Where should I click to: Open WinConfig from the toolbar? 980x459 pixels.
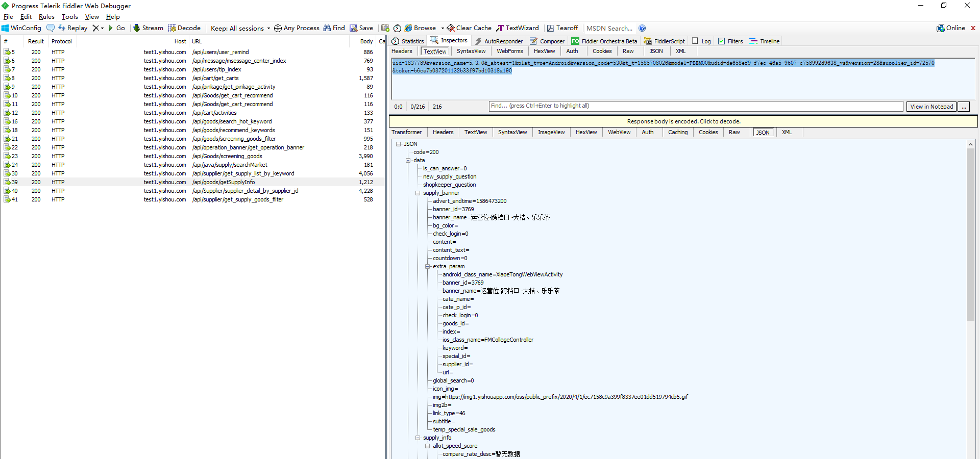tap(21, 28)
